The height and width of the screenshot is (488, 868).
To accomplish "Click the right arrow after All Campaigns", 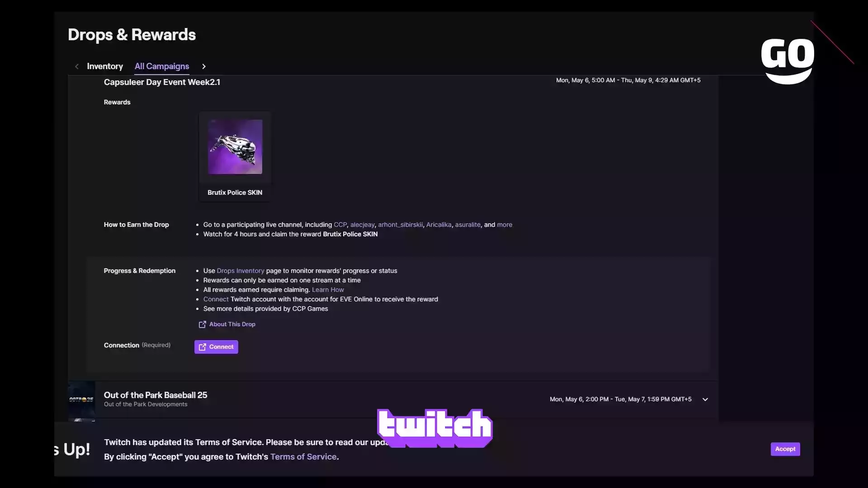I will tap(204, 66).
